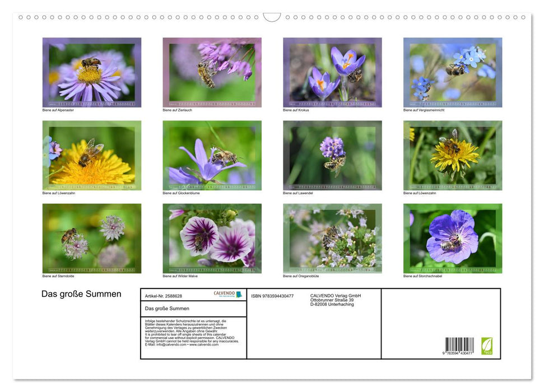
Task: Select the bee on forget-me-not photo
Action: pyautogui.click(x=453, y=72)
